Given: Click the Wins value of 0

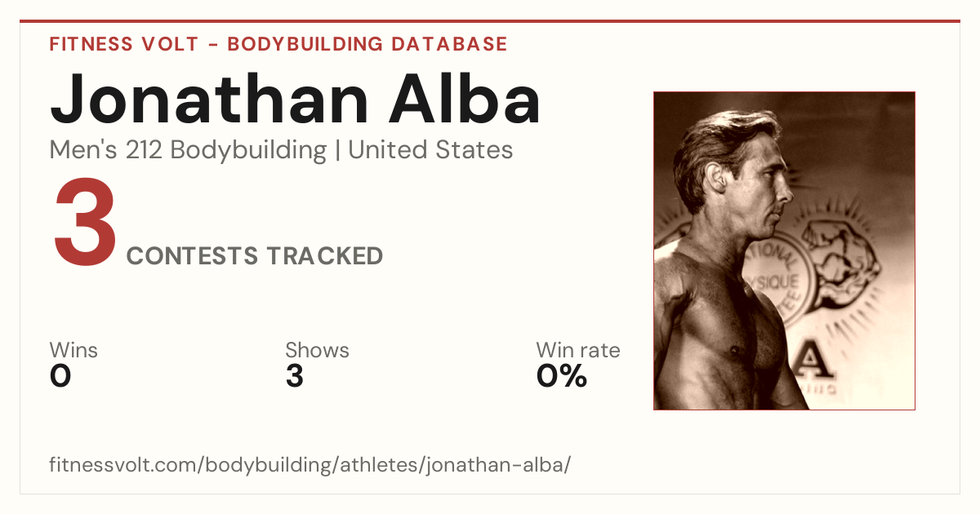Looking at the screenshot, I should pyautogui.click(x=60, y=376).
